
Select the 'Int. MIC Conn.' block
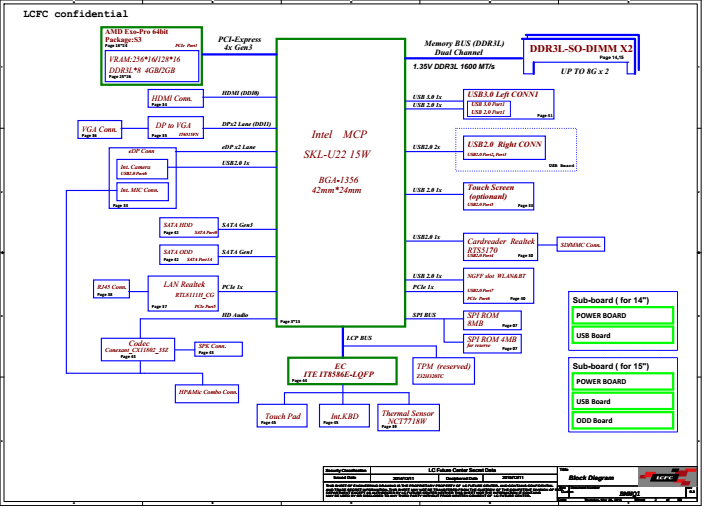(x=143, y=191)
